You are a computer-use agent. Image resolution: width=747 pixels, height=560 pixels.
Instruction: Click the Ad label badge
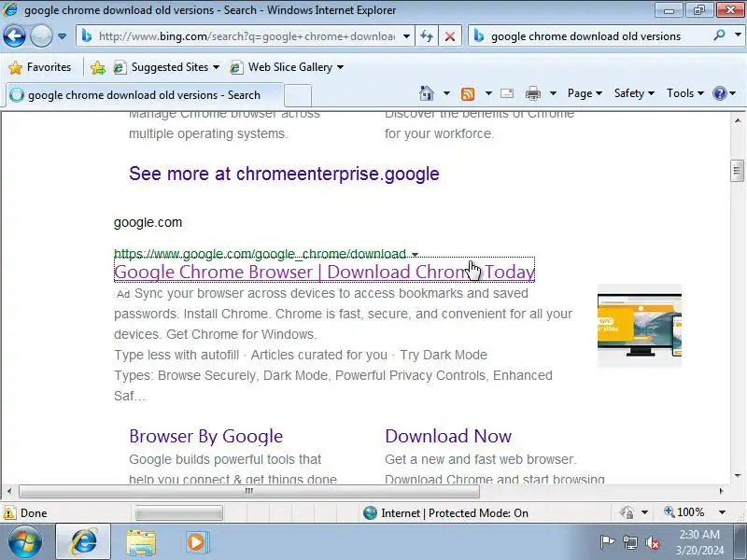123,294
